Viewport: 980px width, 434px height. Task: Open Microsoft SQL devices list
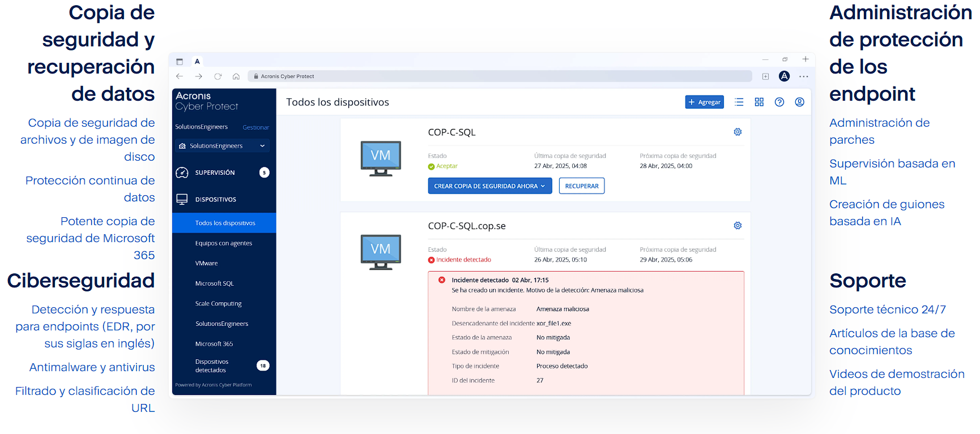(x=214, y=283)
